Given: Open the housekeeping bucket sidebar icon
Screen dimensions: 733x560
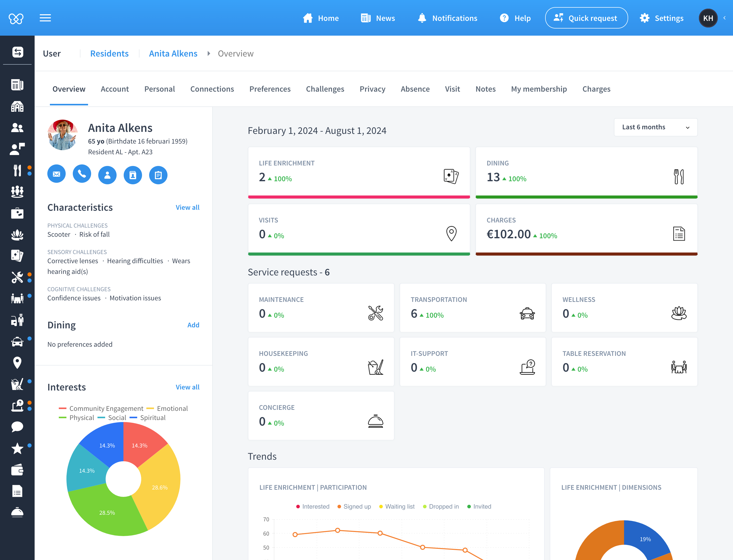Looking at the screenshot, I should point(17,384).
